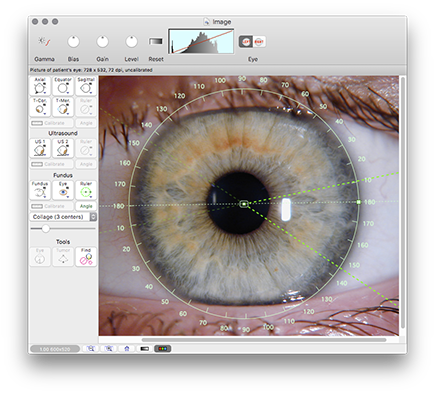Click the green square handle near 180 mark
435x394 pixels.
coord(359,202)
